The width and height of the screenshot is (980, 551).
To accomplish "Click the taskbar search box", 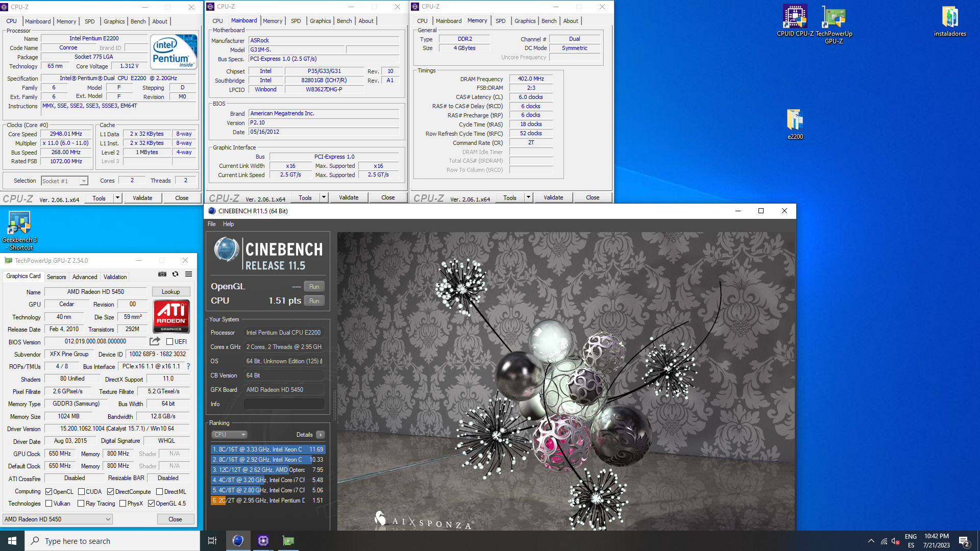I will pyautogui.click(x=112, y=541).
